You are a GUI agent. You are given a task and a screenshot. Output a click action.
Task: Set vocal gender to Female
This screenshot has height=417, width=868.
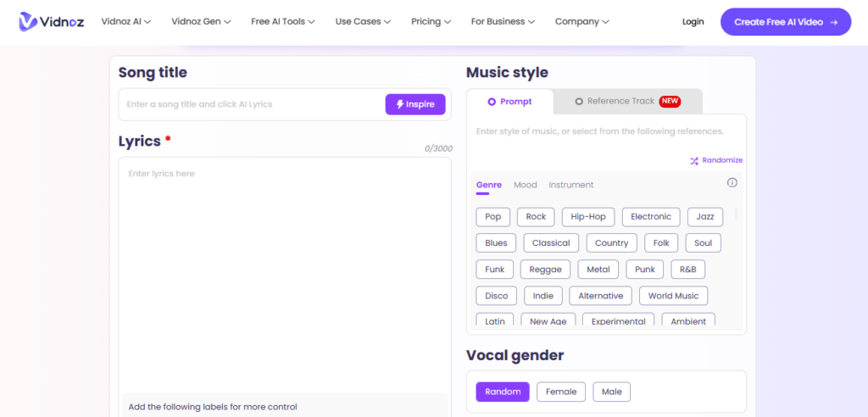(x=561, y=392)
